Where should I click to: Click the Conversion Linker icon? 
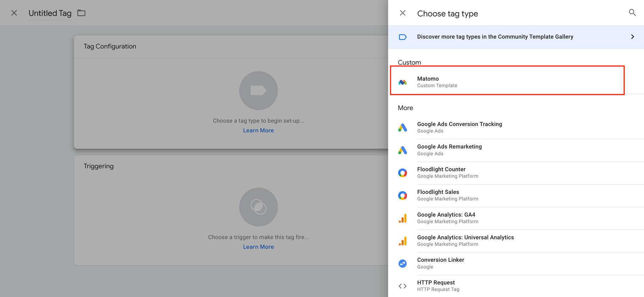402,263
